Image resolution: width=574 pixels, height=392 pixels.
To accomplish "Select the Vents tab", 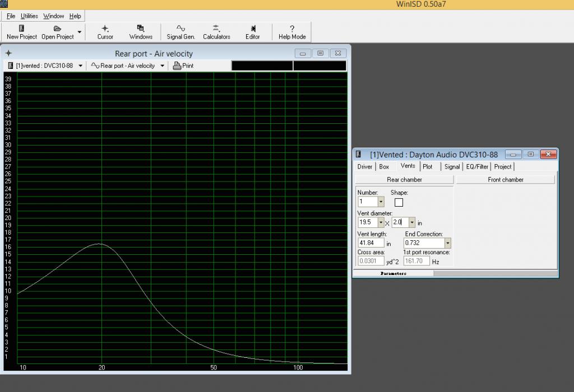I will pos(408,166).
